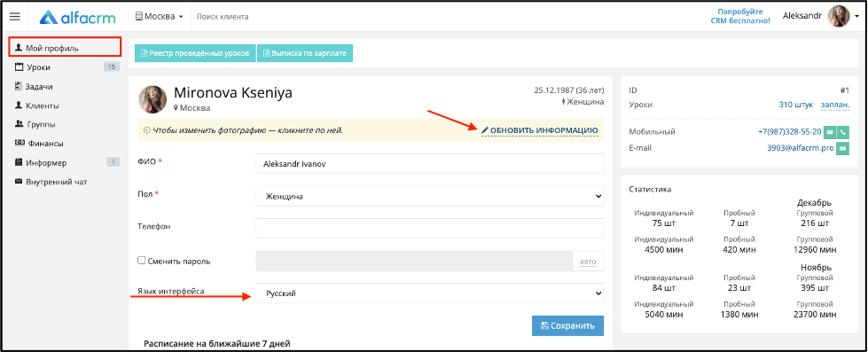Focus the Поиск клиента search field
The height and width of the screenshot is (352, 868).
point(223,17)
